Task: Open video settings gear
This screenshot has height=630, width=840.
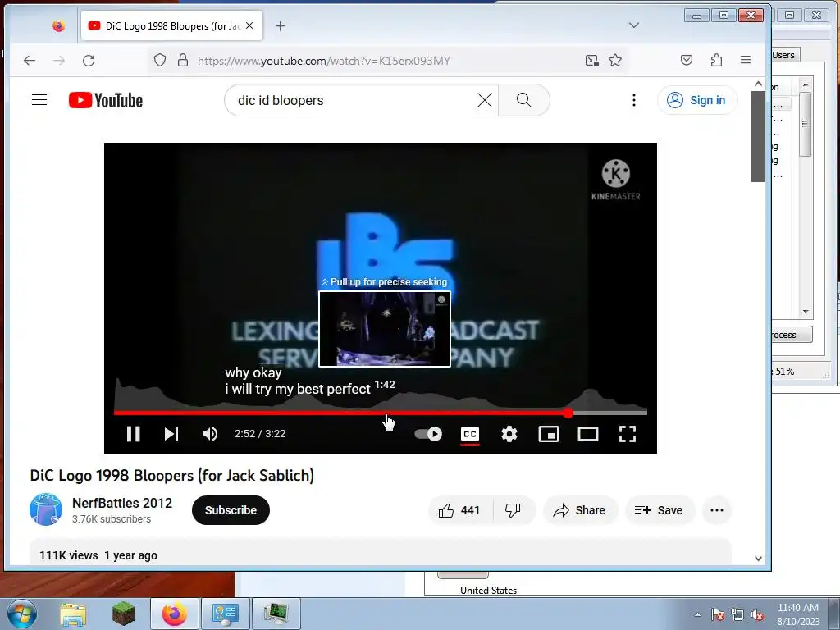Action: pos(509,433)
